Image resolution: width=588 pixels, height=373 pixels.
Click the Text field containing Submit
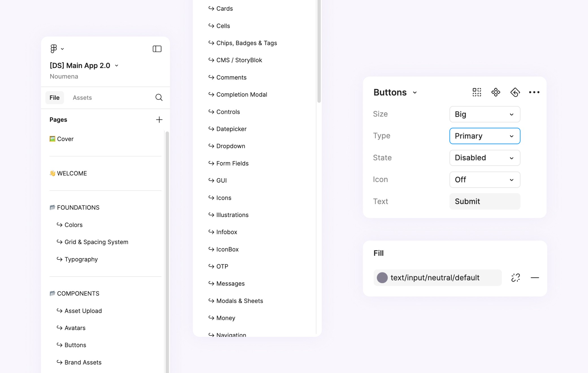tap(485, 201)
